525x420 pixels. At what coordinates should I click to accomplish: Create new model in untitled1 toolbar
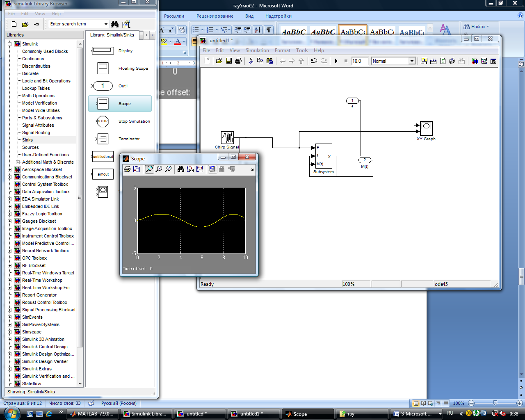[207, 61]
